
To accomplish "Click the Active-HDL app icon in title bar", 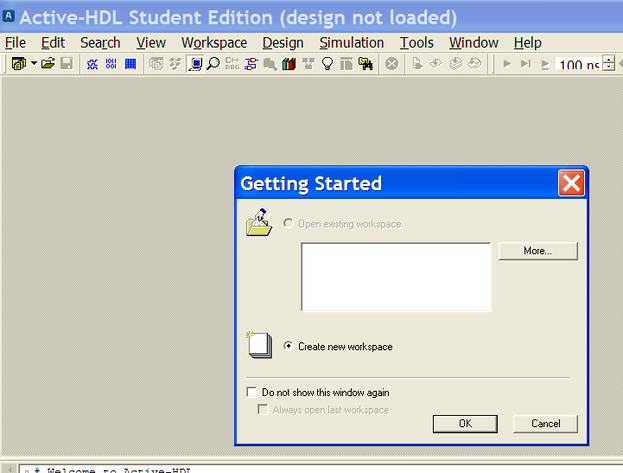I will point(8,16).
